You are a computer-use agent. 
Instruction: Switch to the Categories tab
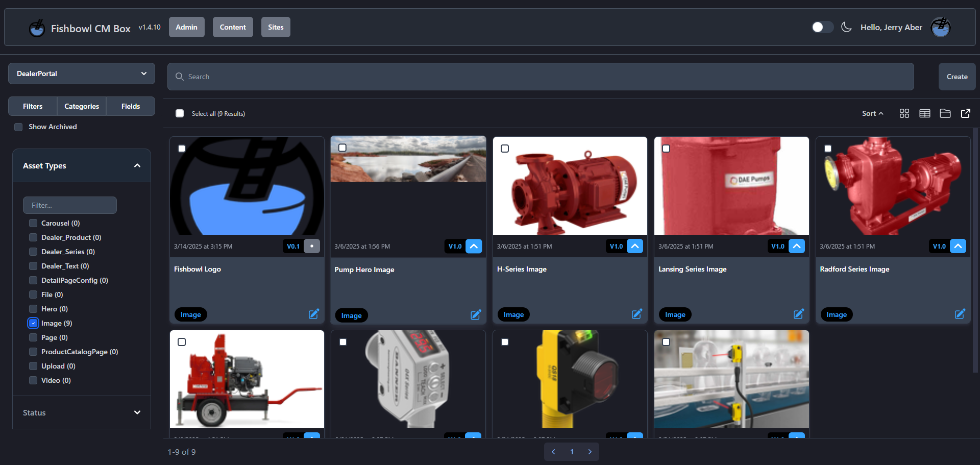[x=82, y=106]
